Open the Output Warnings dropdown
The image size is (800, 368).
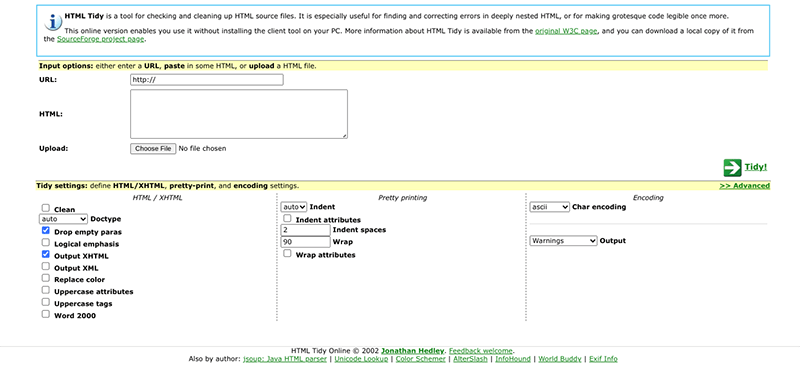point(563,240)
